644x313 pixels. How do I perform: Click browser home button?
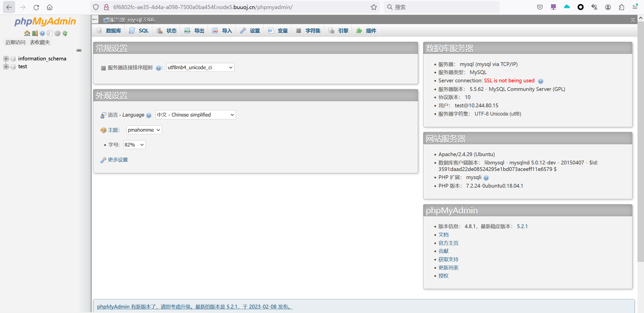click(50, 7)
